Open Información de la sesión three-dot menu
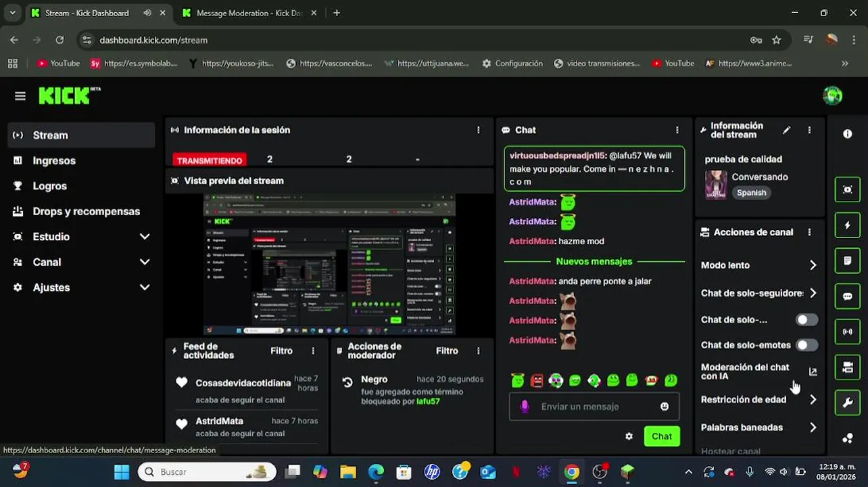The height and width of the screenshot is (487, 868). [478, 130]
